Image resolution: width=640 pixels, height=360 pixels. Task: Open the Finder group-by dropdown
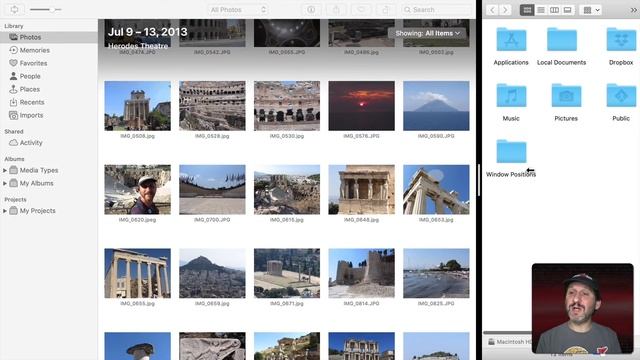(x=591, y=10)
